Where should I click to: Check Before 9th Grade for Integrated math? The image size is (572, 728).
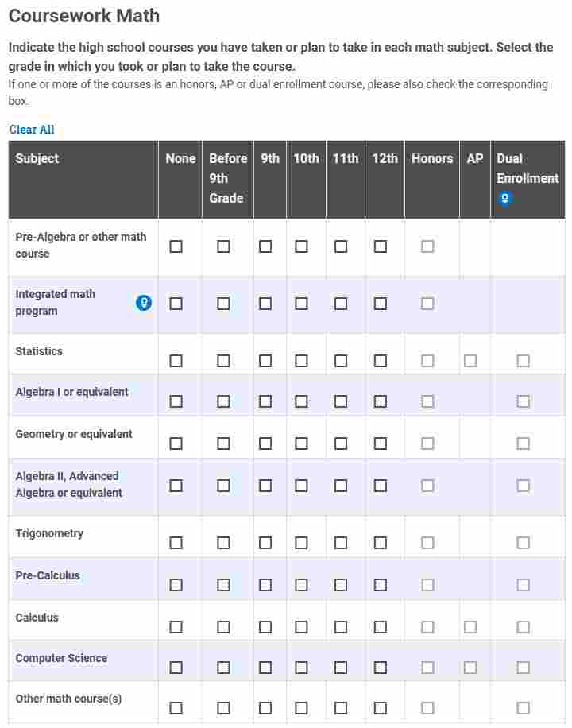[x=224, y=304]
